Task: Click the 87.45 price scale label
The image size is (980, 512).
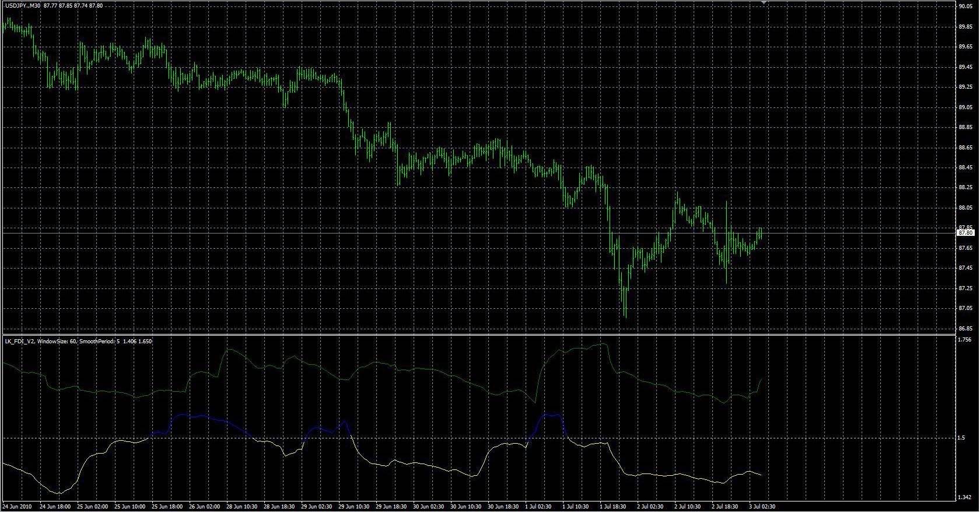Action: click(x=965, y=268)
